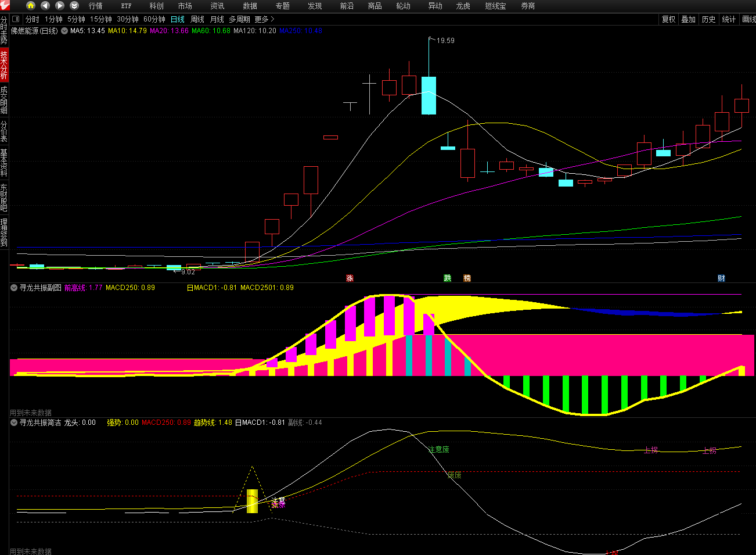Click the orange 榜 marker below the chart
This screenshot has width=756, height=555.
467,278
